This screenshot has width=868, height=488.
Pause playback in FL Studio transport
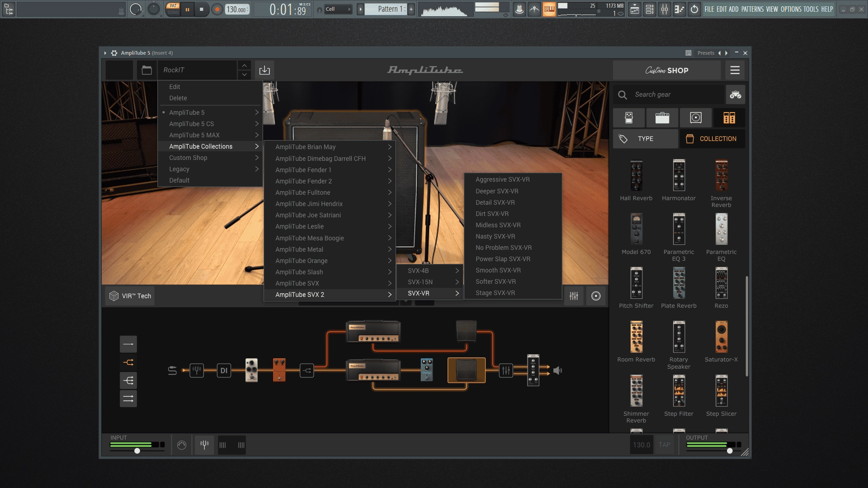pos(188,9)
